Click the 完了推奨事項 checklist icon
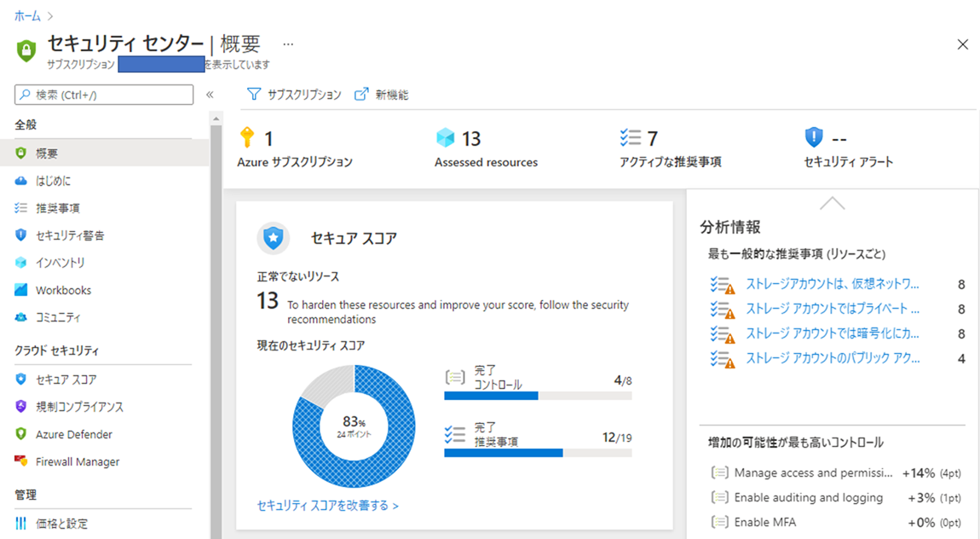Viewport: 980px width, 539px height. [x=455, y=435]
